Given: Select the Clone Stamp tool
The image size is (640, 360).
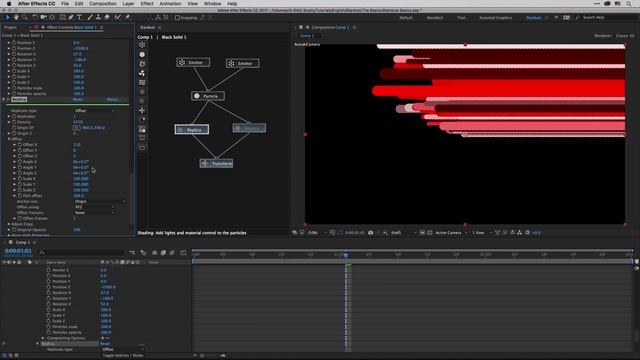Looking at the screenshot, I should pos(98,18).
